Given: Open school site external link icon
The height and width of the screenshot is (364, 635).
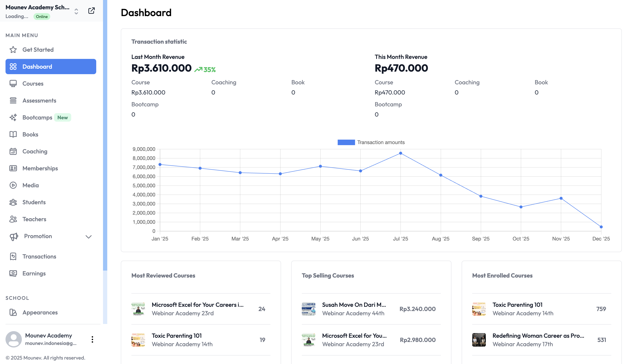Looking at the screenshot, I should pyautogui.click(x=91, y=11).
